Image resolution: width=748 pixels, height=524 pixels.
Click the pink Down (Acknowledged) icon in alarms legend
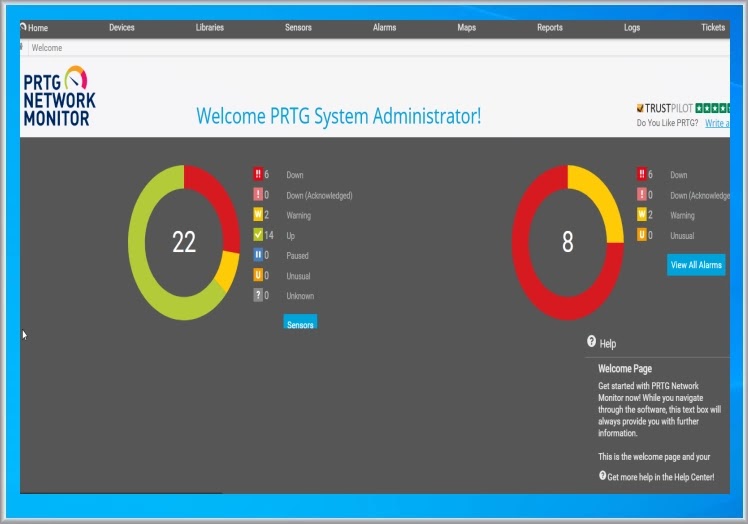[x=642, y=195]
